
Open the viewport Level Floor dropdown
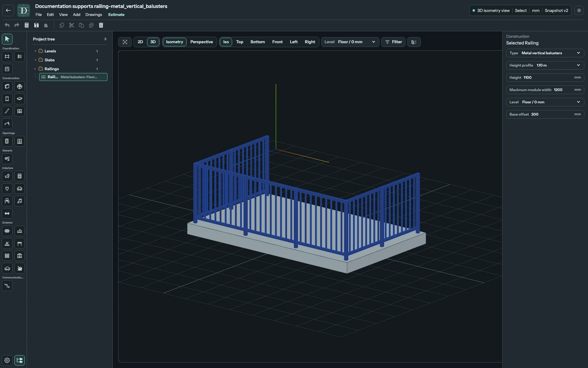pos(350,42)
